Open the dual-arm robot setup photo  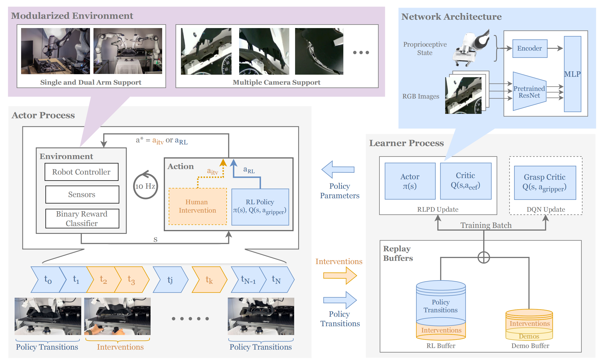point(128,51)
